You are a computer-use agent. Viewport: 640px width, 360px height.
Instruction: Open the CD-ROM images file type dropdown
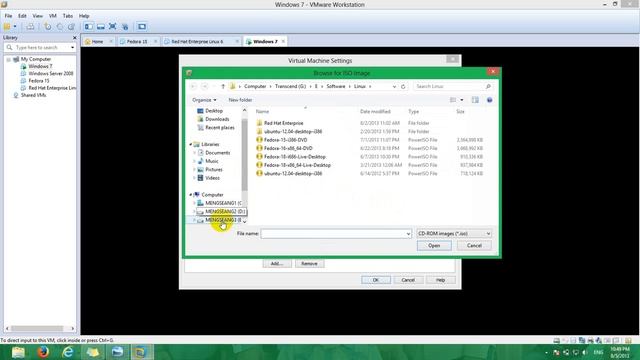coord(454,233)
